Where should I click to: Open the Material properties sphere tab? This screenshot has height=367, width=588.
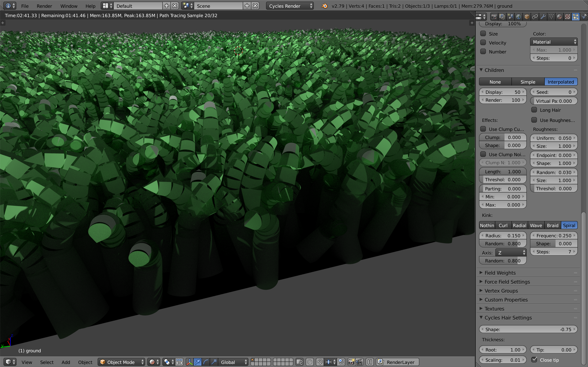(559, 17)
